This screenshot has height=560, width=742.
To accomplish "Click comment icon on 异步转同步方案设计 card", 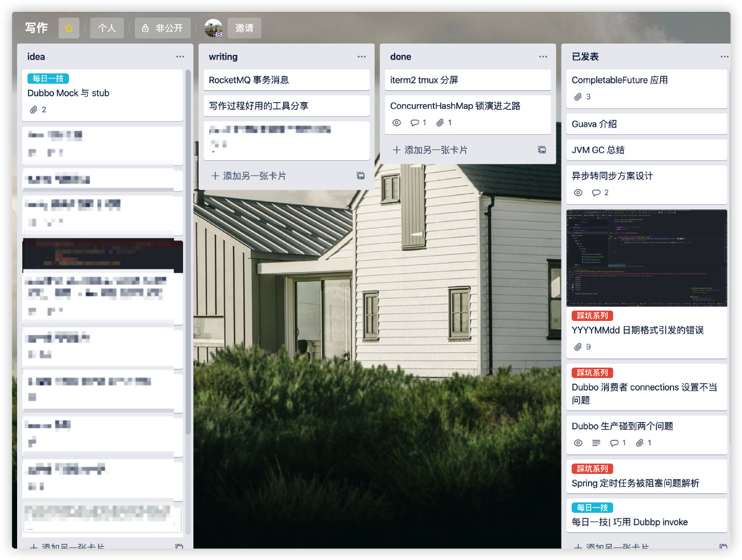I will [x=596, y=193].
